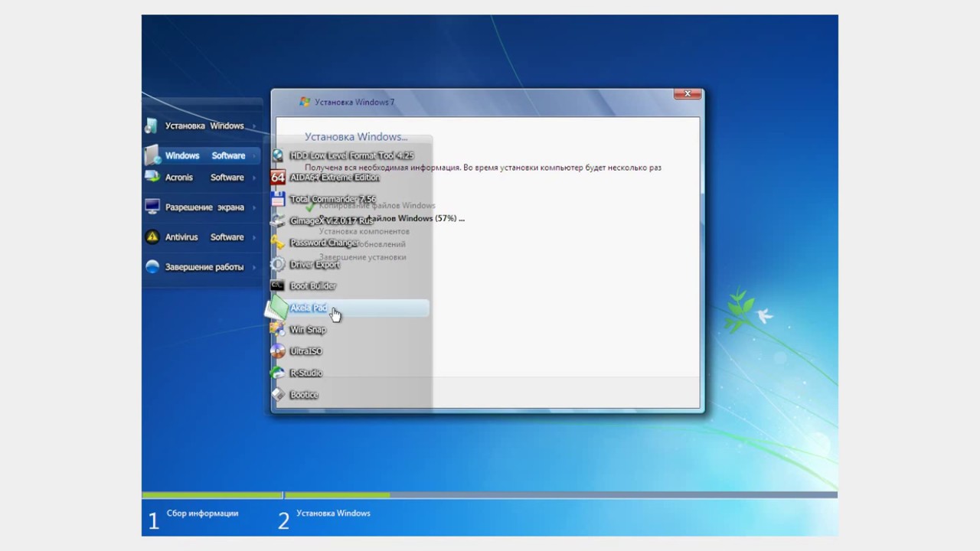Image resolution: width=980 pixels, height=551 pixels.
Task: Click the Установка Windows... heading text
Action: pyautogui.click(x=356, y=136)
